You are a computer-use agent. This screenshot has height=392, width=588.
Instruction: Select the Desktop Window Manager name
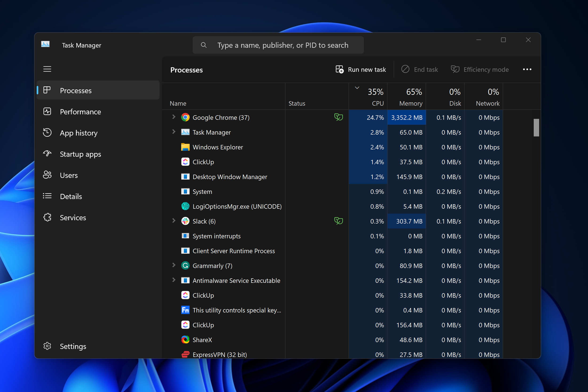(x=230, y=177)
